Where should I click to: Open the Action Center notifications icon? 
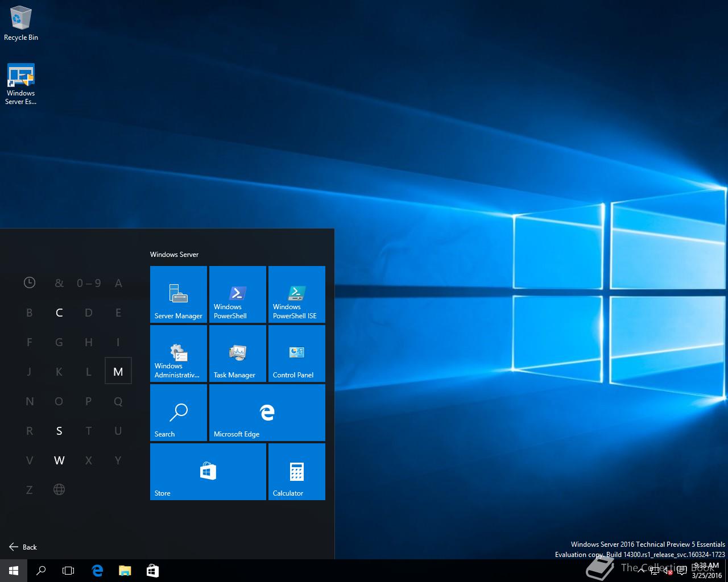[682, 571]
